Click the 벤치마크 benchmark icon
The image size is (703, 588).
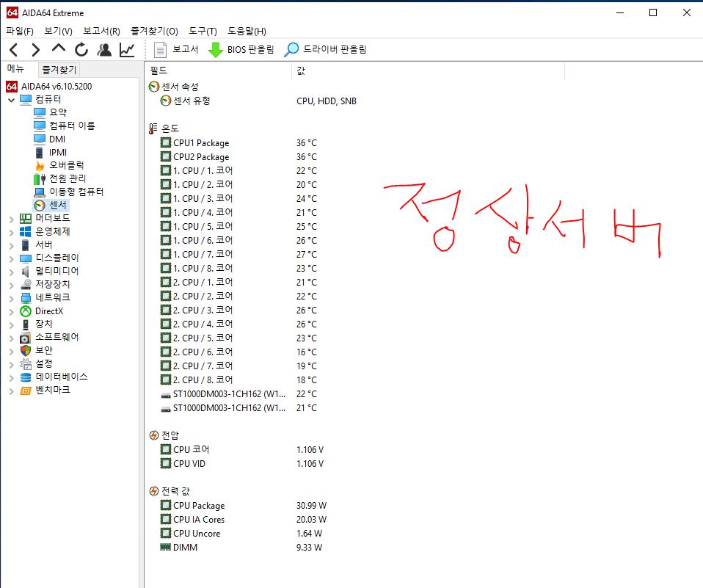(x=26, y=391)
